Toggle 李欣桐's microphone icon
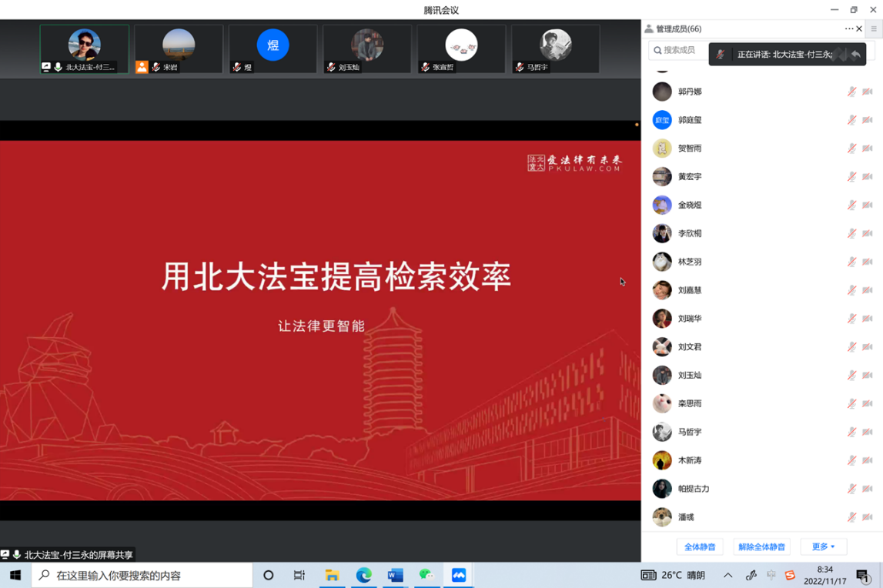883x588 pixels. (x=851, y=233)
